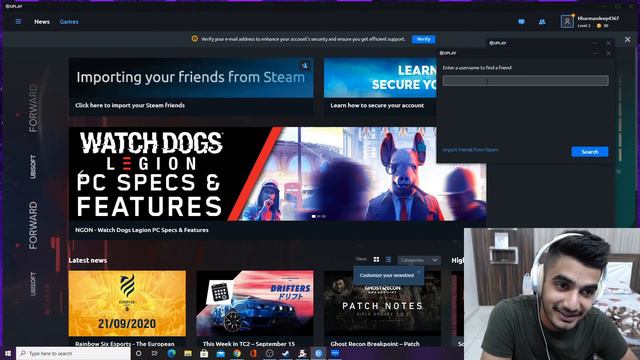The image size is (640, 360).
Task: Click 'Learn how to secure your account'
Action: pos(377,105)
